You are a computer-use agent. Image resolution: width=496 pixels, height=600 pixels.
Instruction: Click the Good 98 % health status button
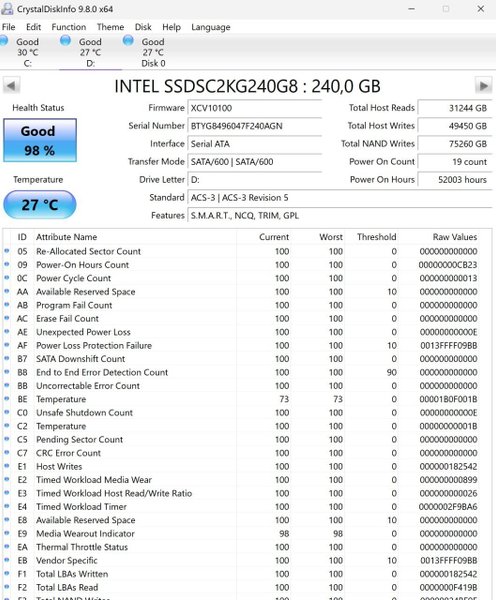coord(40,140)
